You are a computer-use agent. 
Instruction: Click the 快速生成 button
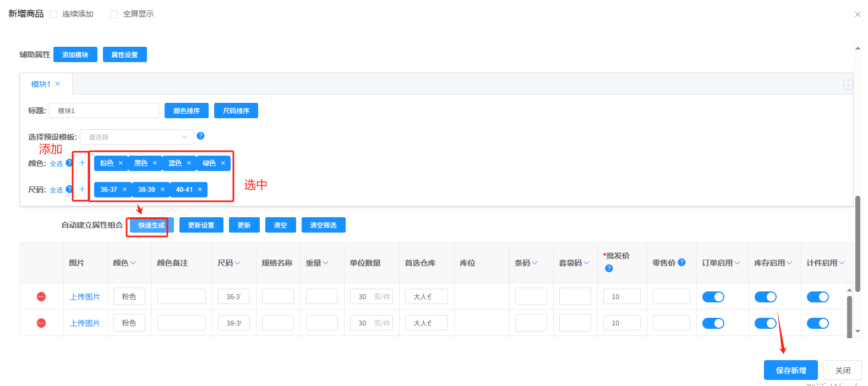(151, 225)
